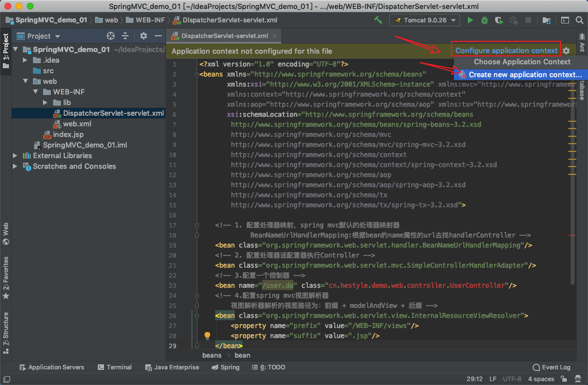Open Project panel settings gear

pos(143,36)
